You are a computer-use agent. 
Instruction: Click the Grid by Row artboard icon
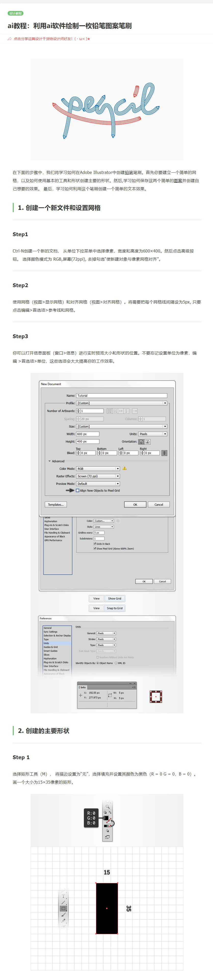click(109, 411)
